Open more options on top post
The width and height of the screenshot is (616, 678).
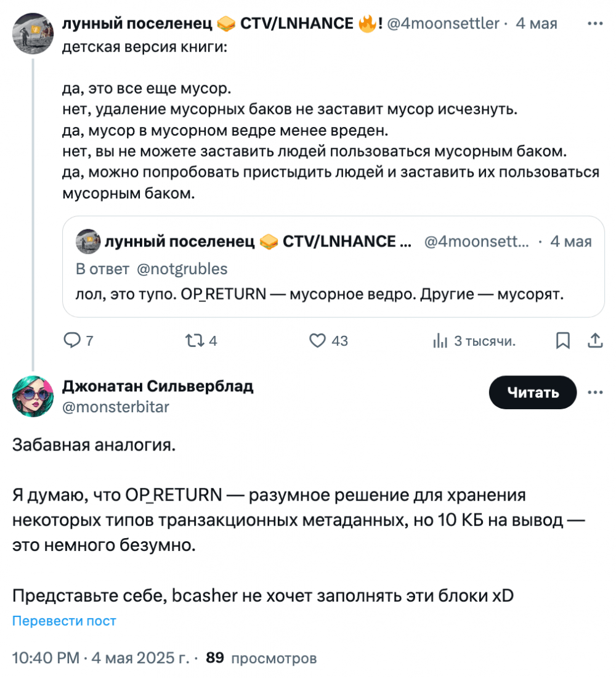pos(595,23)
